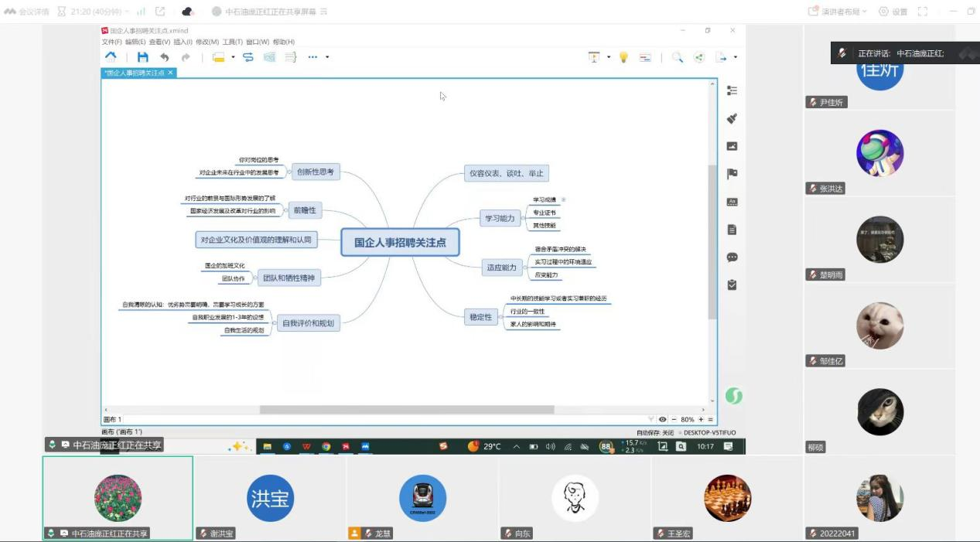The height and width of the screenshot is (542, 980).
Task: Click the zoom out minus button
Action: (x=673, y=420)
